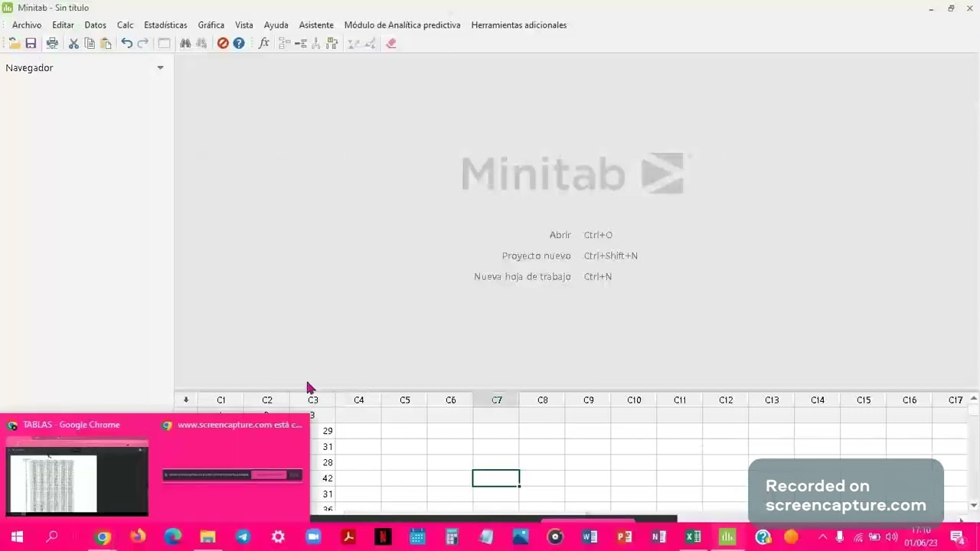Select column header C13

tap(772, 399)
